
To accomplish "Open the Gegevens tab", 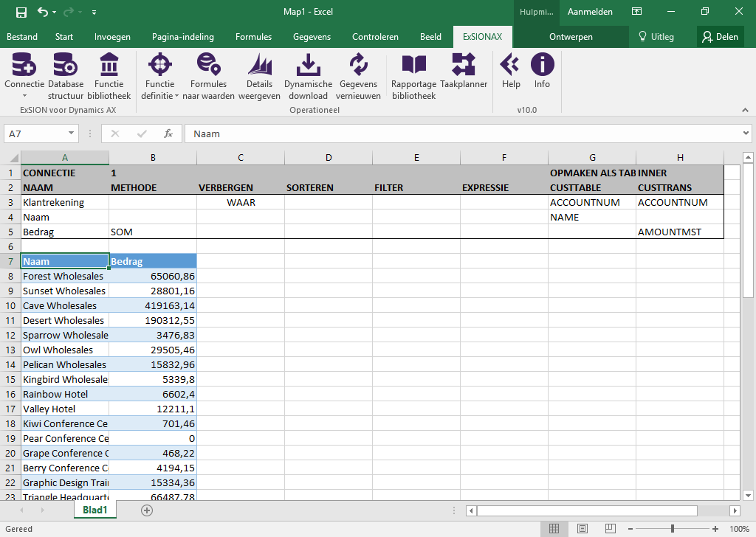I will coord(312,37).
